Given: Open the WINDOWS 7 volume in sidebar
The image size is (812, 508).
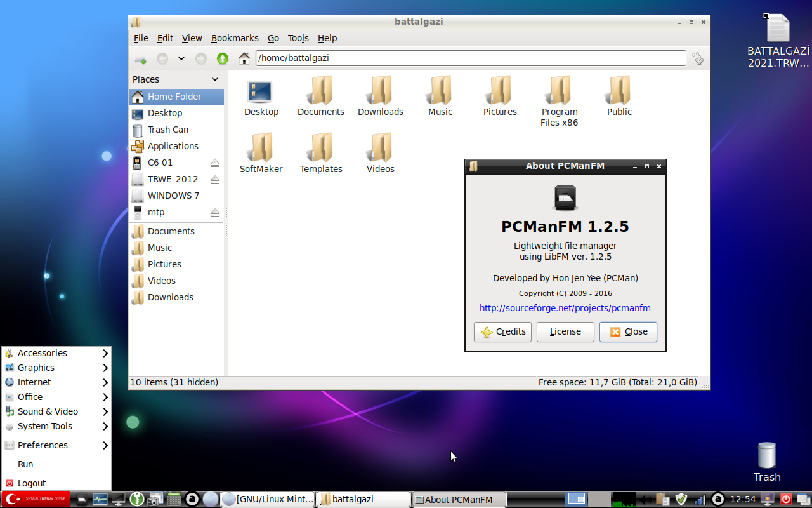Looking at the screenshot, I should (x=176, y=196).
